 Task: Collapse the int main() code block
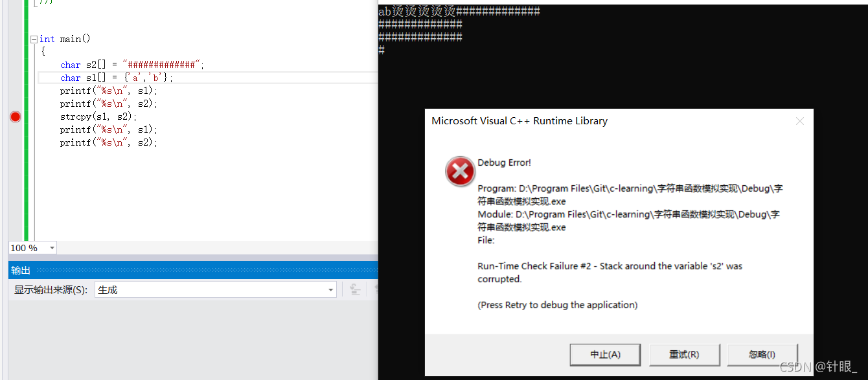(34, 39)
